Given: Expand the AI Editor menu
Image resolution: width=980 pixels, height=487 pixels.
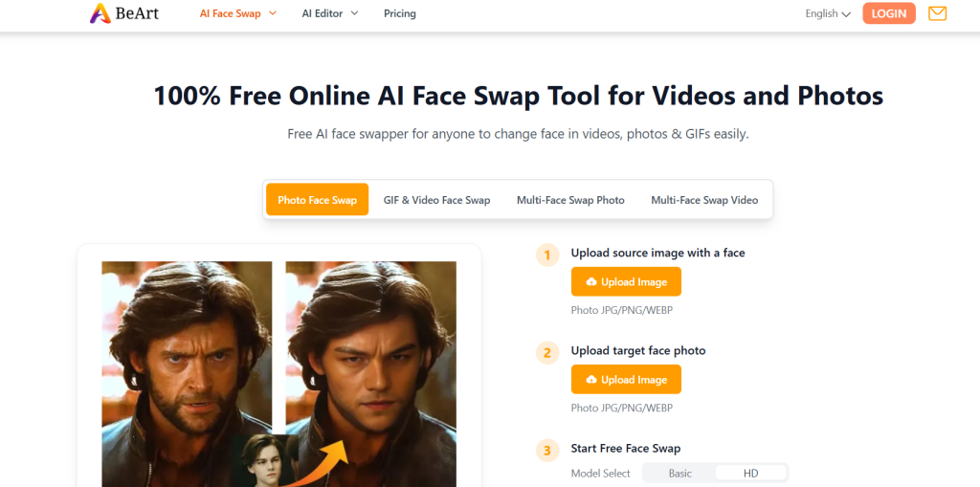Looking at the screenshot, I should pyautogui.click(x=329, y=13).
